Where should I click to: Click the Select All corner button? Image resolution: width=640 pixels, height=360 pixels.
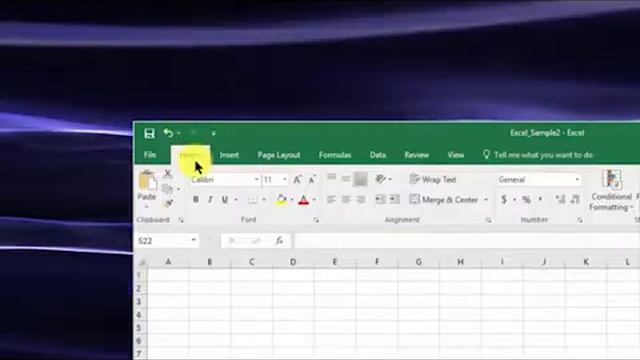point(142,262)
